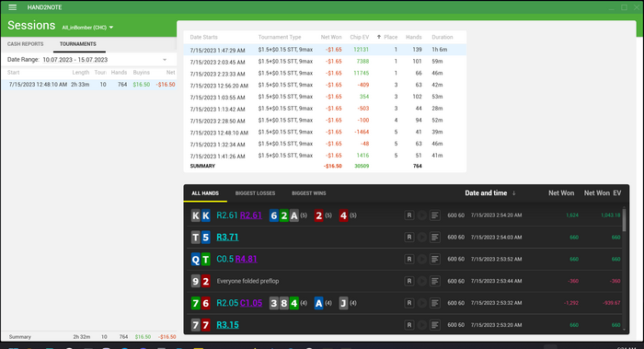Open hand history text for the QT hand
Screen dimensions: 644x349
click(434, 259)
